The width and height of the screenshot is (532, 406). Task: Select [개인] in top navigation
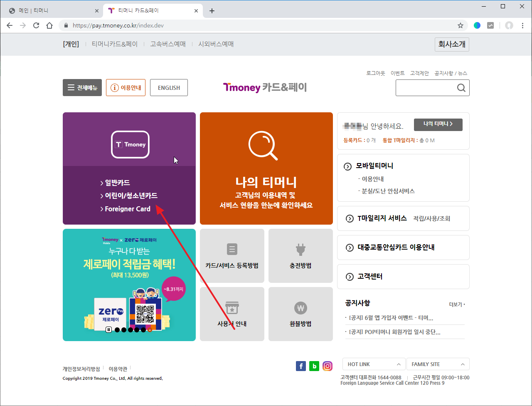pyautogui.click(x=71, y=44)
